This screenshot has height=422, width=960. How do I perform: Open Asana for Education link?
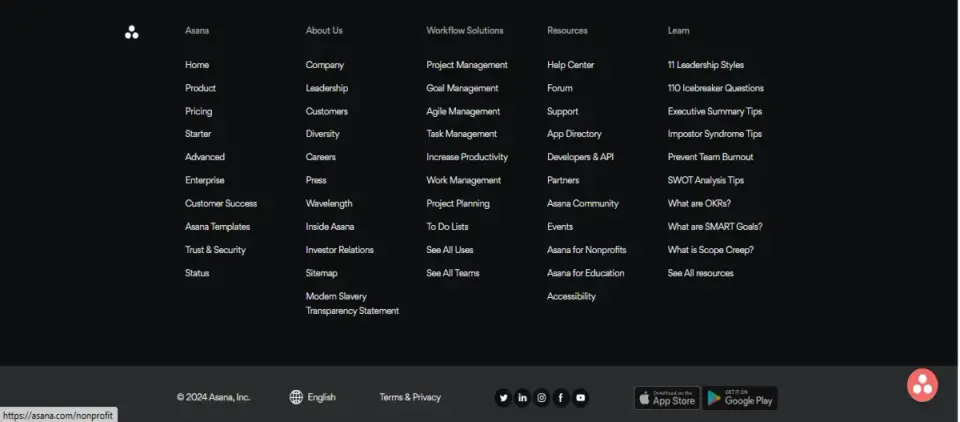tap(586, 273)
